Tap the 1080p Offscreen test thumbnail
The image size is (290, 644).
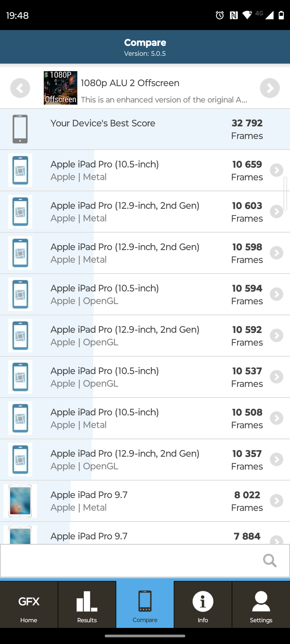(x=60, y=88)
